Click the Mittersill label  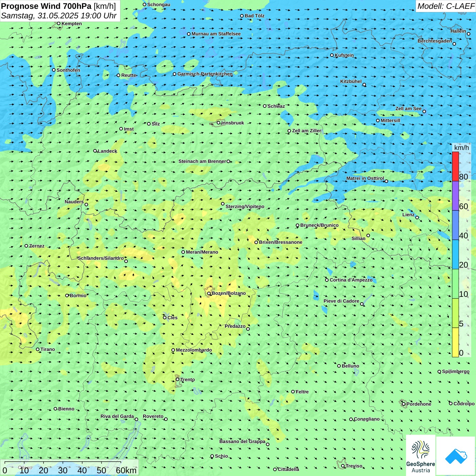coord(390,120)
